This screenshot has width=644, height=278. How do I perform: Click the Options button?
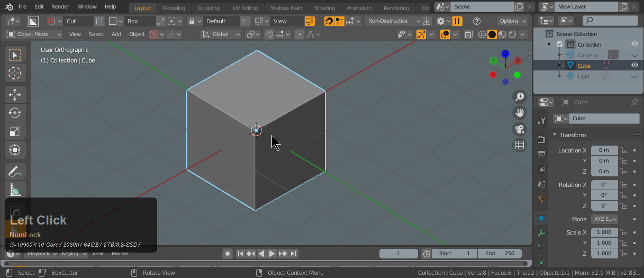pyautogui.click(x=512, y=21)
